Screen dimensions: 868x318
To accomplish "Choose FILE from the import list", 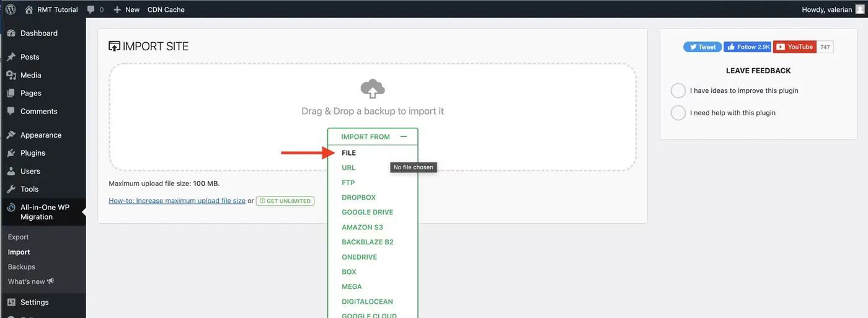I will coord(349,152).
